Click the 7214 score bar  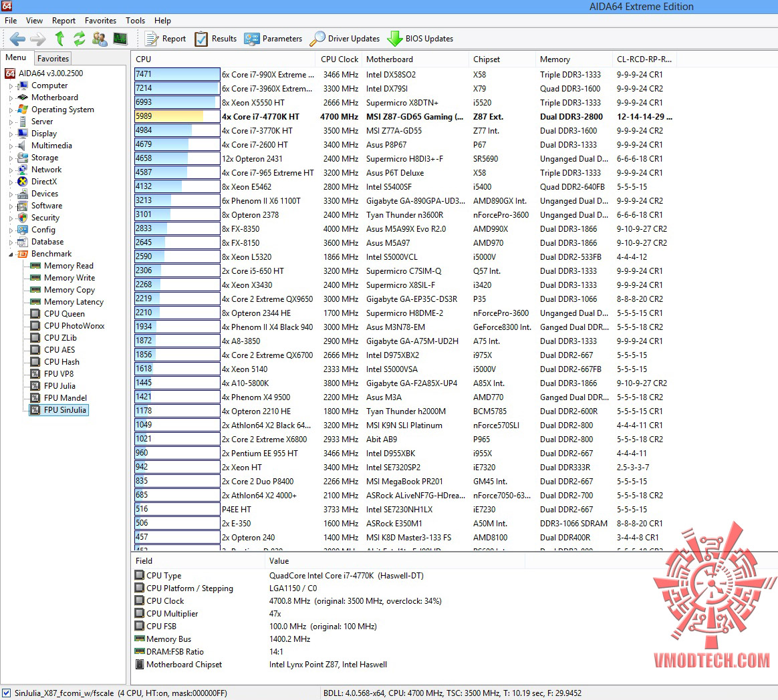pyautogui.click(x=177, y=88)
